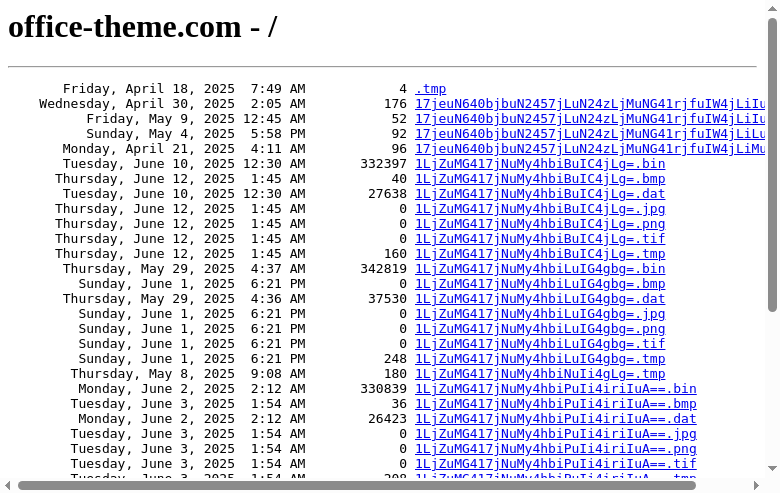This screenshot has height=493, width=780.
Task: Click the date Wednesday, April 30, 2025
Action: point(137,104)
